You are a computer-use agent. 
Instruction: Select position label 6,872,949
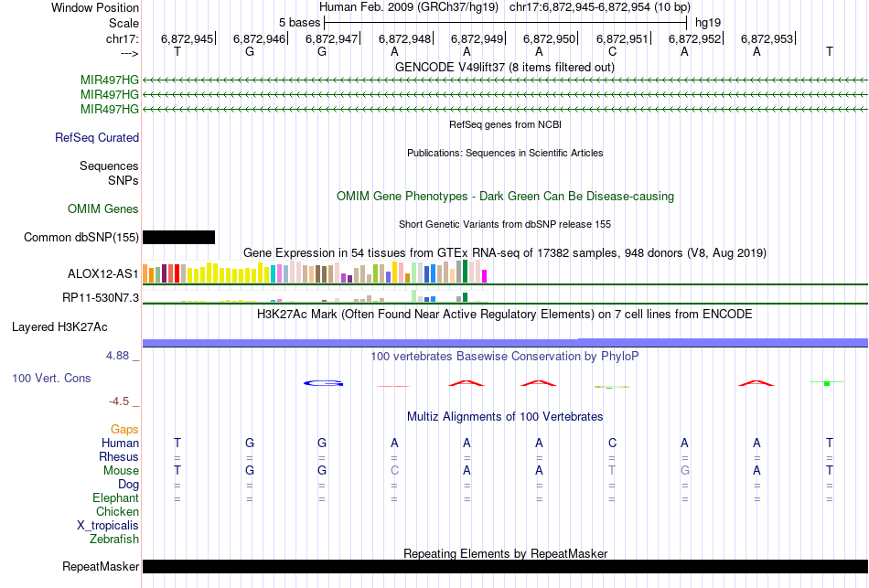[x=477, y=38]
